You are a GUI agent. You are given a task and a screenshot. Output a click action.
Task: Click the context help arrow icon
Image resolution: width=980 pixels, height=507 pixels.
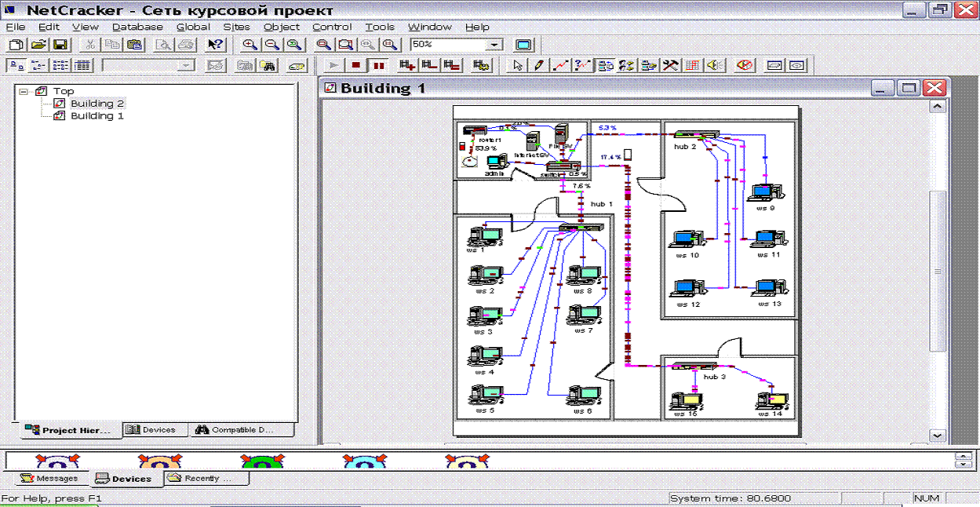pyautogui.click(x=214, y=46)
